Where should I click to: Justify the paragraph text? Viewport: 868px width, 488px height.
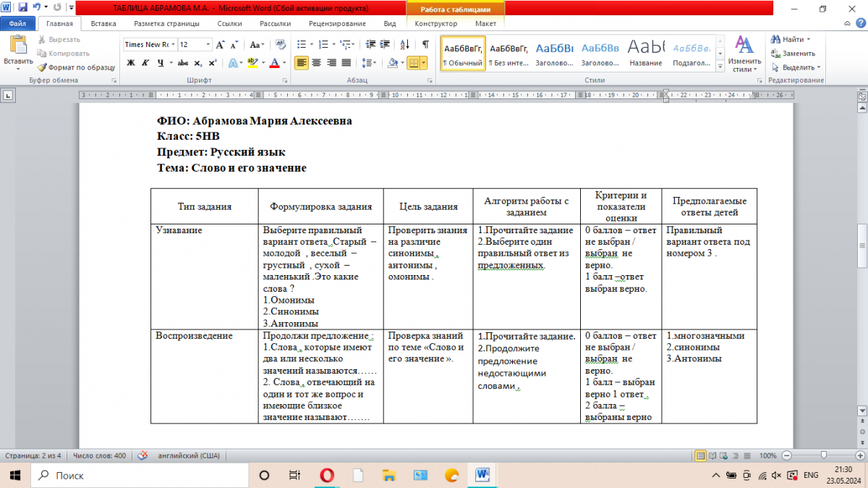coord(346,63)
